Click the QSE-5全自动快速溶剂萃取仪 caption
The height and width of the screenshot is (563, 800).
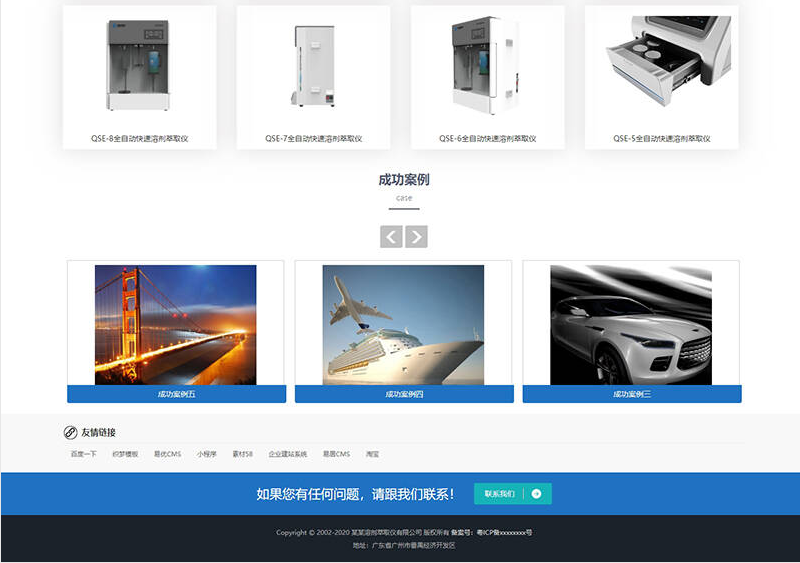[661, 139]
